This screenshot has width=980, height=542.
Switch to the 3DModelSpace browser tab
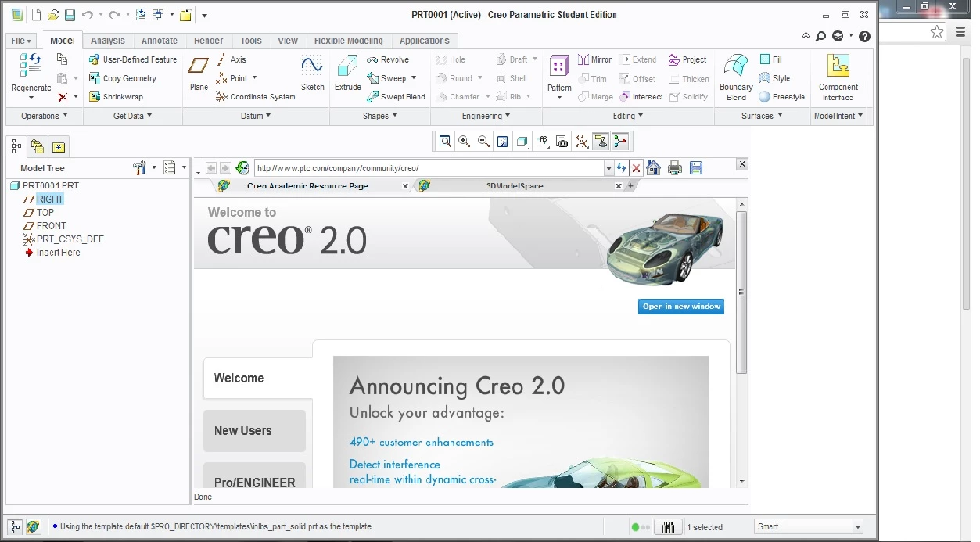(515, 186)
